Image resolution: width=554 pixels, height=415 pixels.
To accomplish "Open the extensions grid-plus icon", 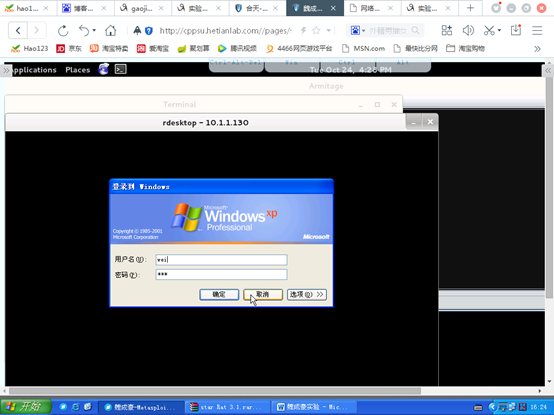I will click(x=447, y=31).
